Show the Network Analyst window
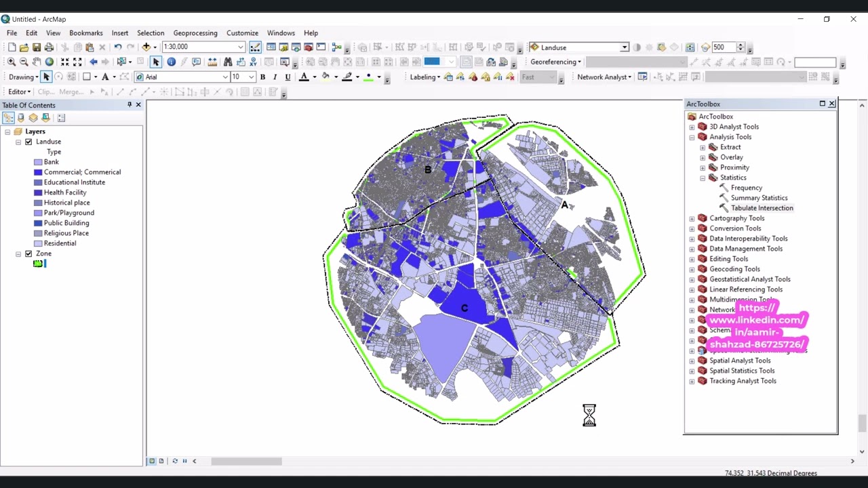The width and height of the screenshot is (868, 488). click(x=642, y=77)
